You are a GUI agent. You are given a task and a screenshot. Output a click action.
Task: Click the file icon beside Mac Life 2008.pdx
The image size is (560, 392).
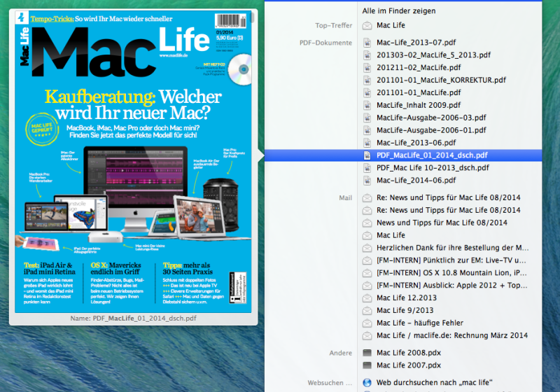[x=367, y=353]
